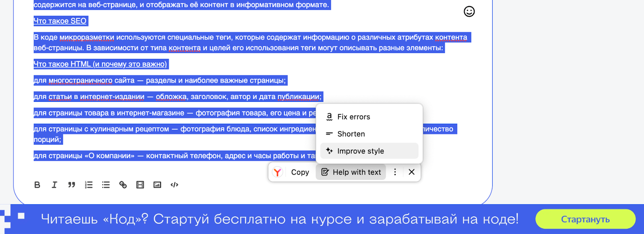Screen dimensions: 644x234
Task: Insert an image via picture icon
Action: pos(157,185)
